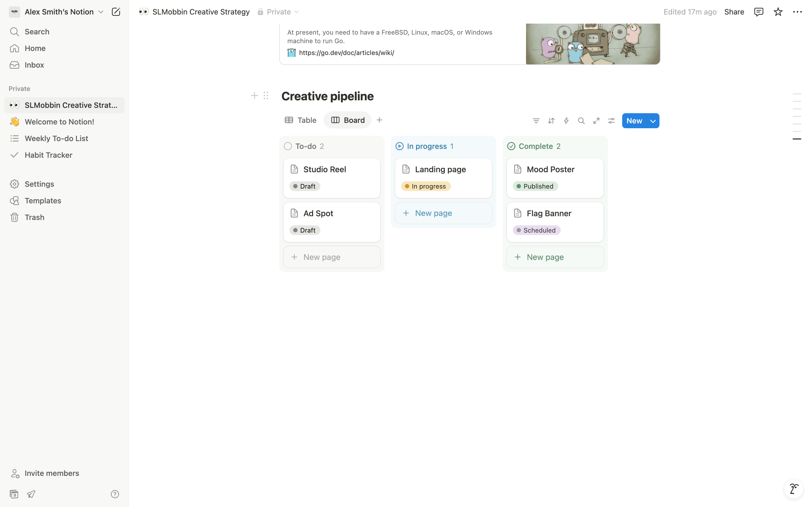Click the filter icon in database toolbar
The width and height of the screenshot is (812, 507).
[536, 121]
